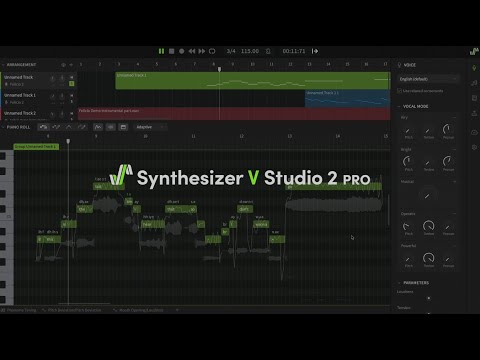
Task: Toggle loop playback in transport bar
Action: 212,51
